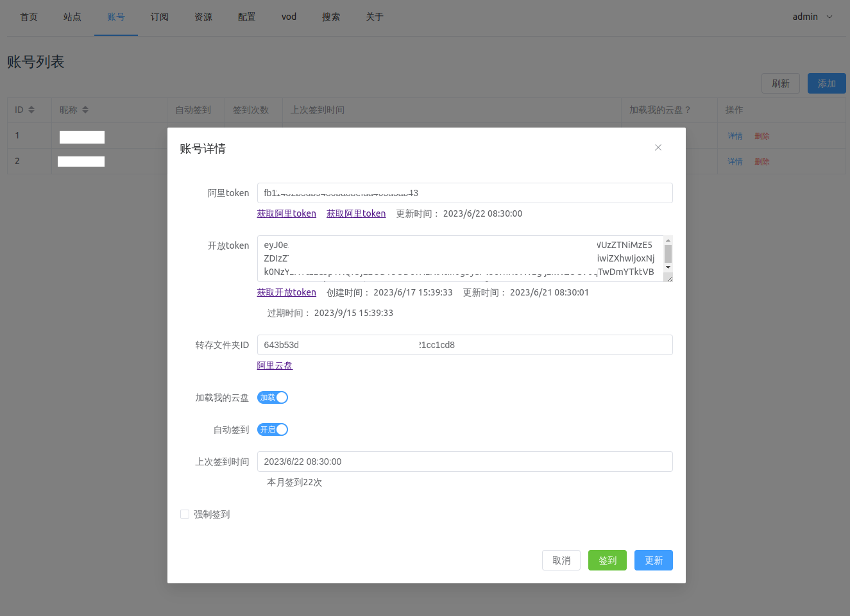Click the 本月签到22次 text
The image size is (850, 616).
pos(294,482)
